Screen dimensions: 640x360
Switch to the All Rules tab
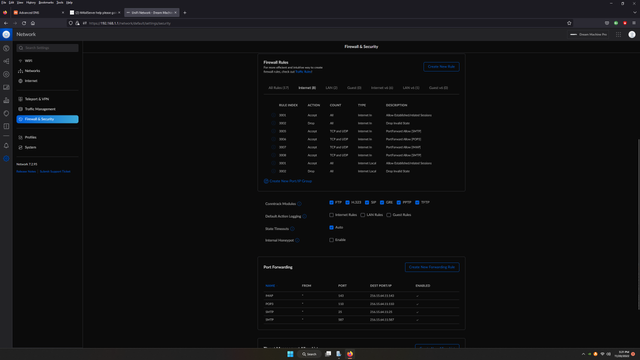(x=278, y=88)
